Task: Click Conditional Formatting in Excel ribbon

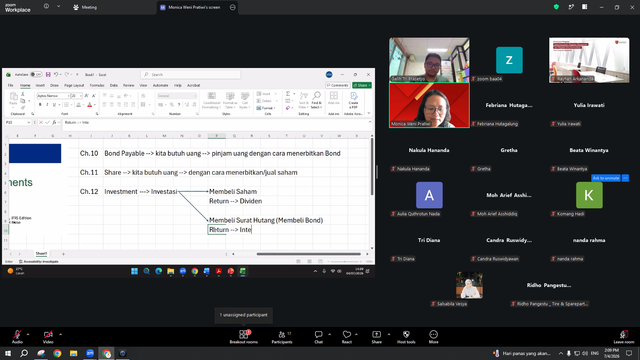Action: [211, 100]
